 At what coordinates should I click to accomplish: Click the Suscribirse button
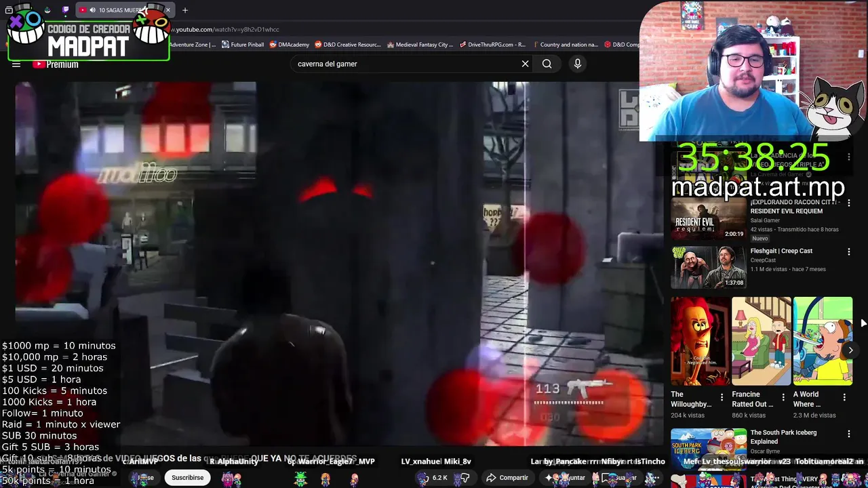(x=187, y=478)
